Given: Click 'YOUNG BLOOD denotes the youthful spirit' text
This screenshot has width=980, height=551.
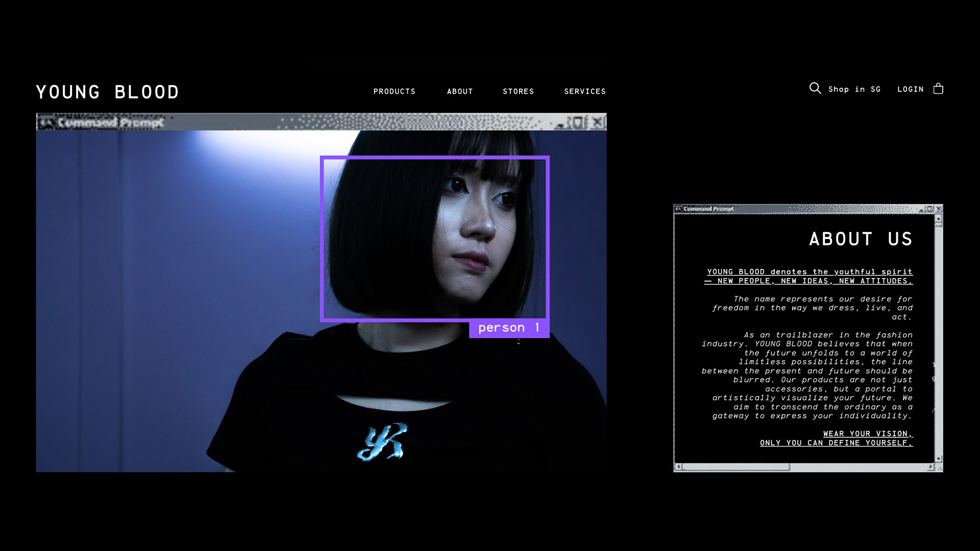Looking at the screenshot, I should point(810,272).
